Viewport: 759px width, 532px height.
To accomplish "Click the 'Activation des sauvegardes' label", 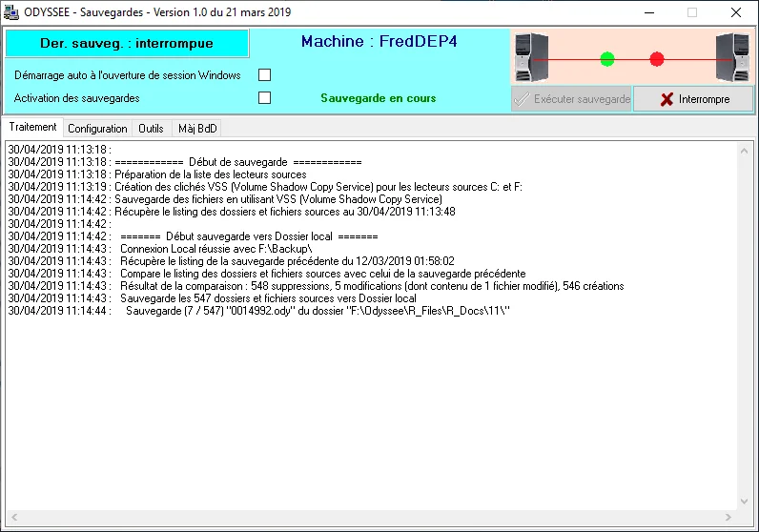I will point(76,98).
